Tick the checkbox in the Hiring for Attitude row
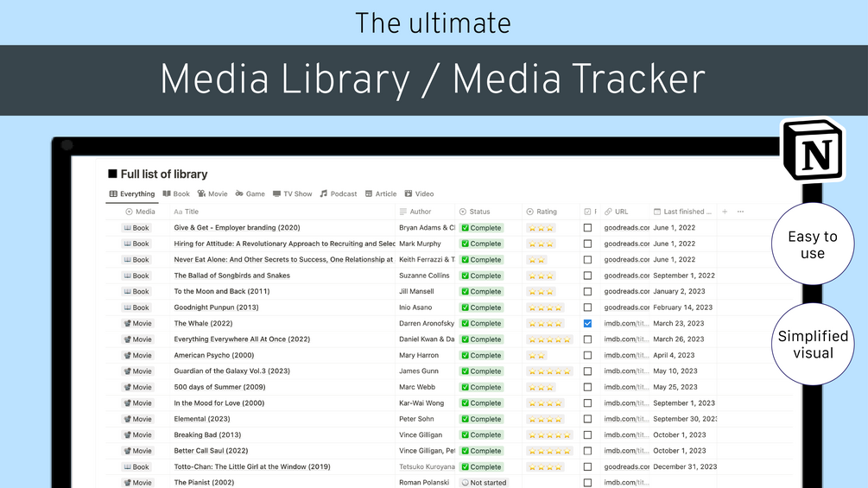868x488 pixels. (x=587, y=244)
